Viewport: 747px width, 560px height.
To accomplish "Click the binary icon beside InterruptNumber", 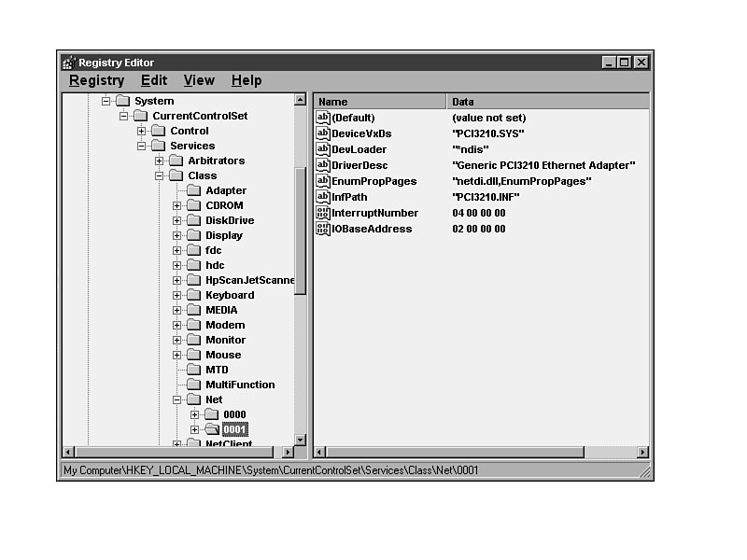I will pyautogui.click(x=323, y=213).
